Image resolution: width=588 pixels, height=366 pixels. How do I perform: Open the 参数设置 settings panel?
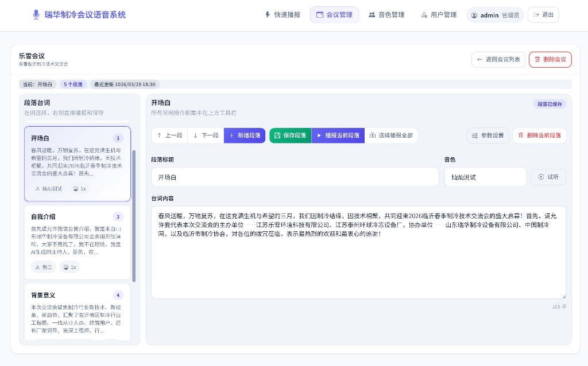(x=487, y=135)
